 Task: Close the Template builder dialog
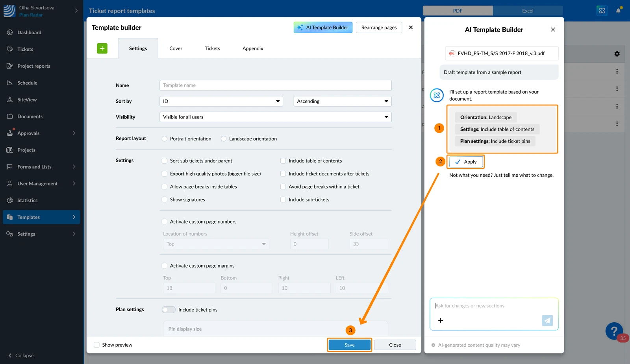click(411, 28)
